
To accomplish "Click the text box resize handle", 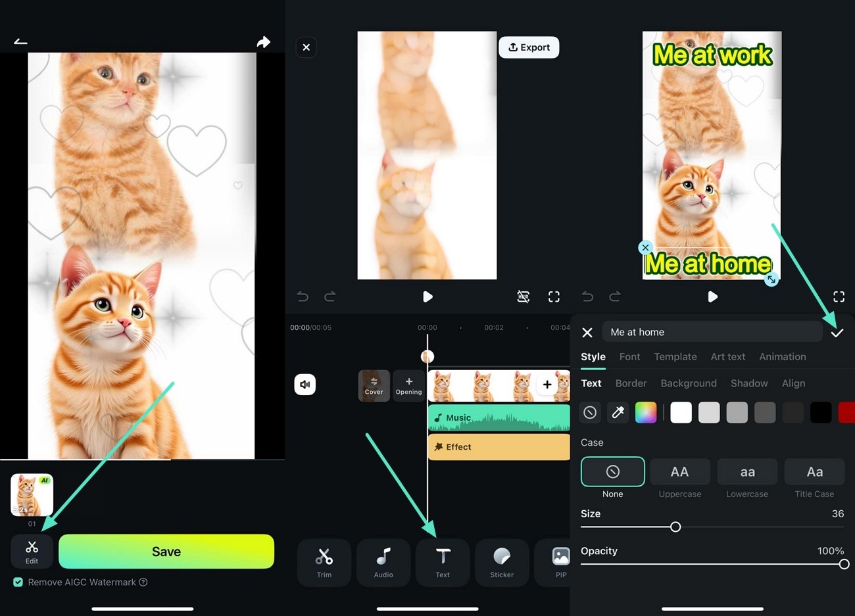I will [771, 279].
